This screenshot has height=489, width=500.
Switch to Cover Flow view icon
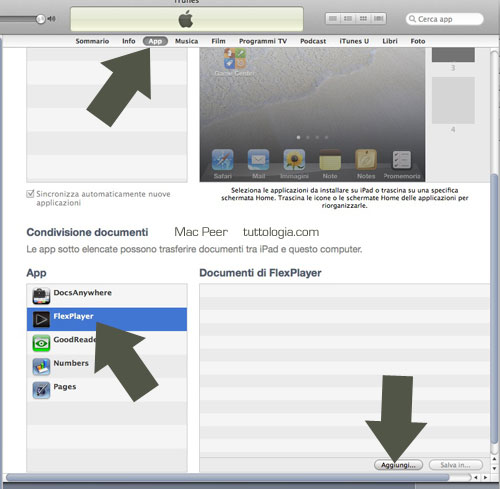[x=378, y=19]
